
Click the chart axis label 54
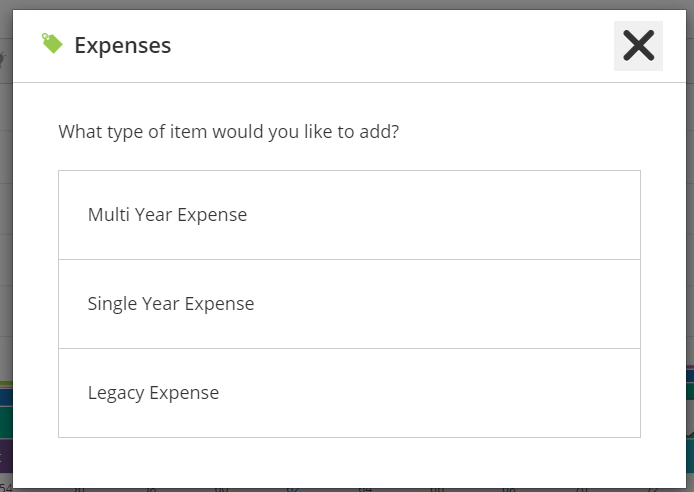click(6, 488)
